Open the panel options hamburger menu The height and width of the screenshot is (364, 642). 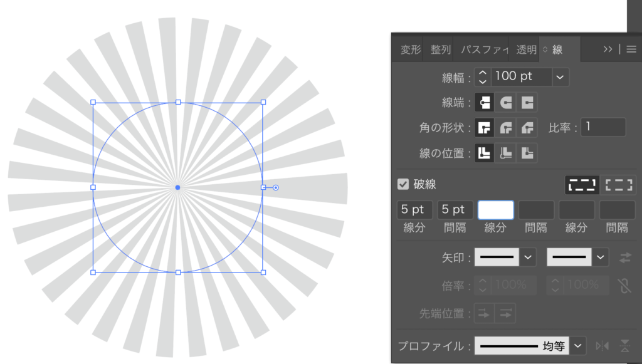pyautogui.click(x=631, y=49)
